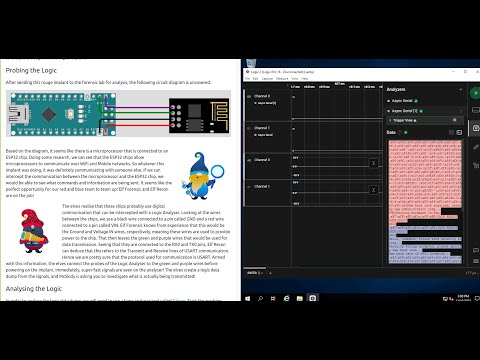
Task: Click measurement cursor icon on Channel 1 analog
Action: (x=373, y=190)
